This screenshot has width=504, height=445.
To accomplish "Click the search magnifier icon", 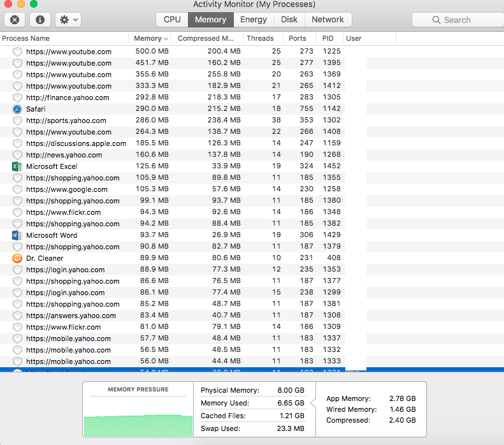I will click(x=436, y=20).
